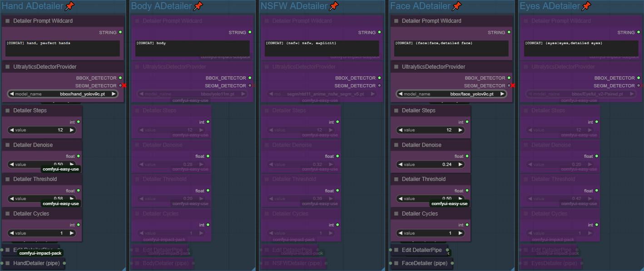Decrease Face Detailer Steps value of 12
Image resolution: width=644 pixels, height=271 pixels.
point(401,130)
